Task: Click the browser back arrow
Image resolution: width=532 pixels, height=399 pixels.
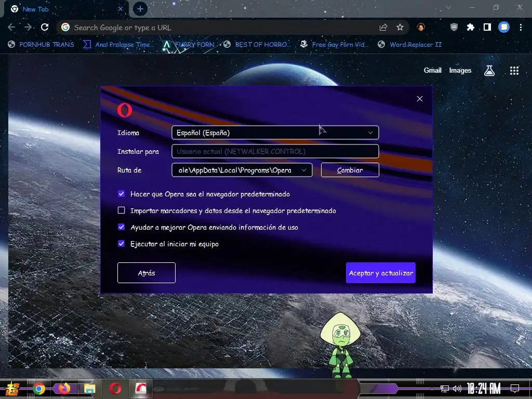Action: pos(11,28)
